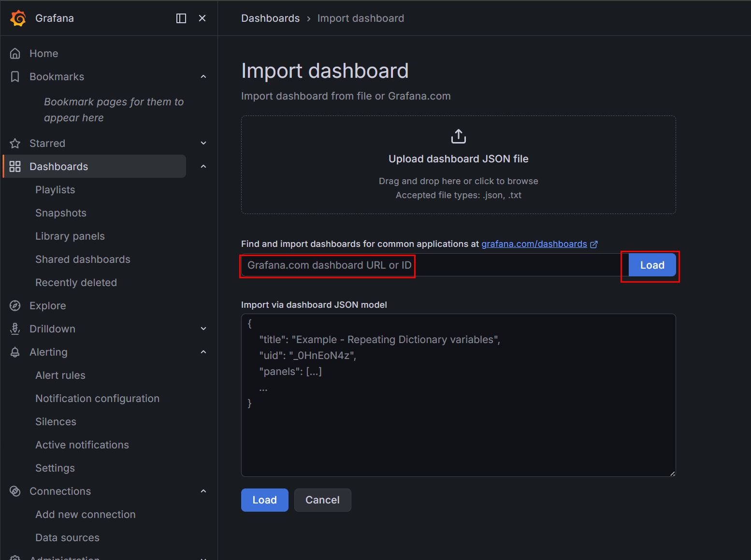This screenshot has height=560, width=751.
Task: Expand the Drilldown section chevron
Action: pos(203,329)
